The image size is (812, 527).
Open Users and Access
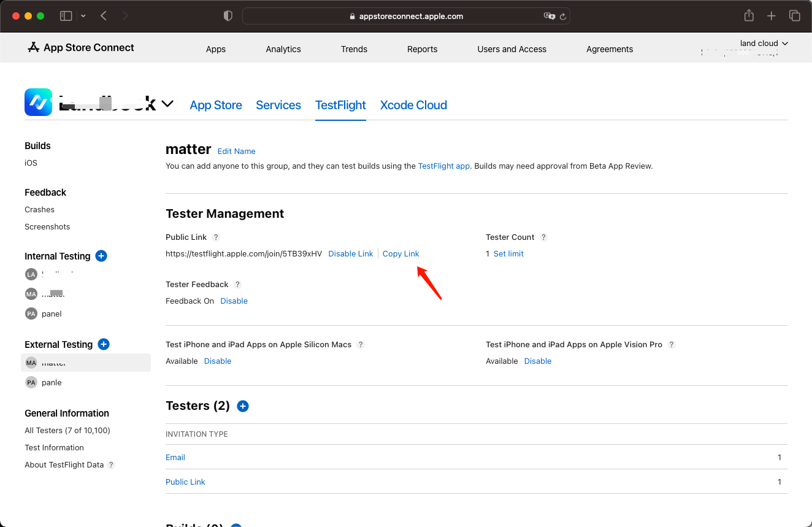pyautogui.click(x=511, y=49)
